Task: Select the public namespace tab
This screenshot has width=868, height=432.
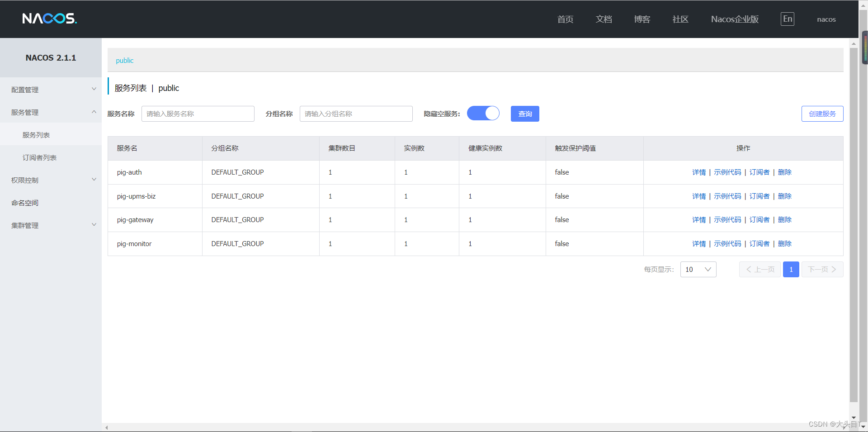Action: tap(125, 61)
